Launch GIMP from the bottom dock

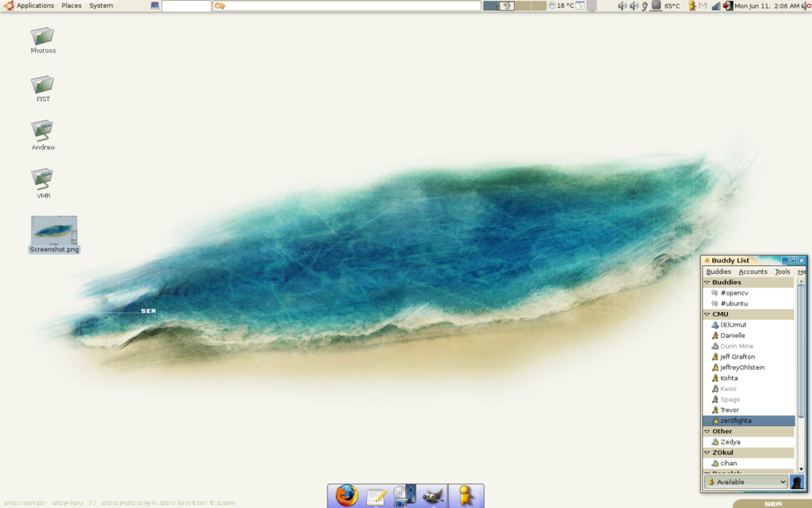pyautogui.click(x=434, y=496)
